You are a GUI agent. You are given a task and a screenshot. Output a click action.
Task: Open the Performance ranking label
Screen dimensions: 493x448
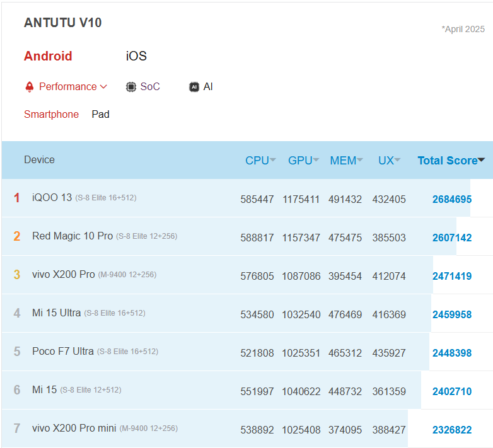coord(67,86)
